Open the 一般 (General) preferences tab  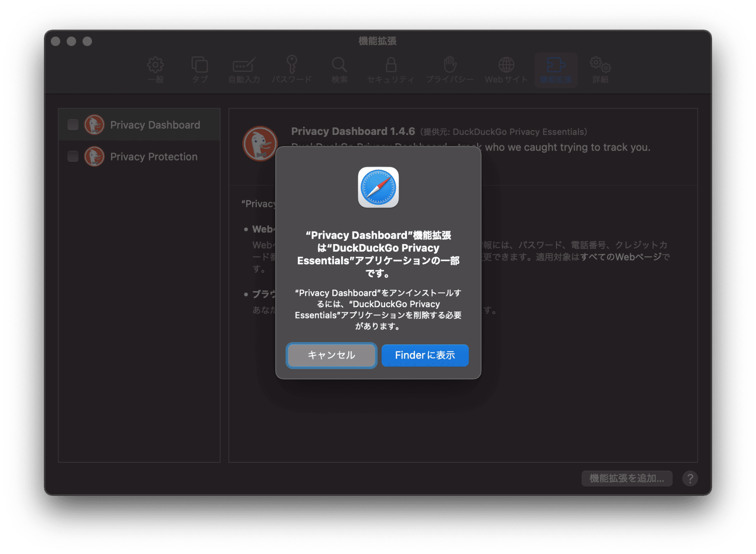point(155,70)
